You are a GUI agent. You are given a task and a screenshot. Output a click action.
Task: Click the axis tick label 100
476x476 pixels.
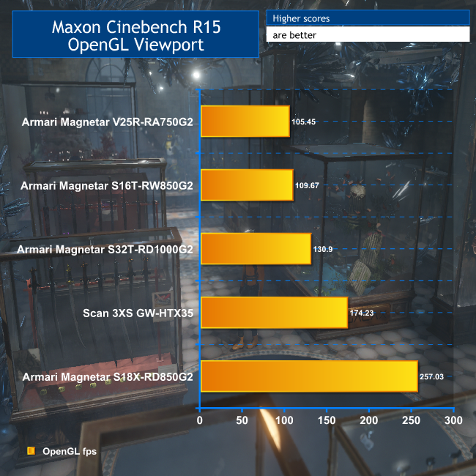point(284,420)
